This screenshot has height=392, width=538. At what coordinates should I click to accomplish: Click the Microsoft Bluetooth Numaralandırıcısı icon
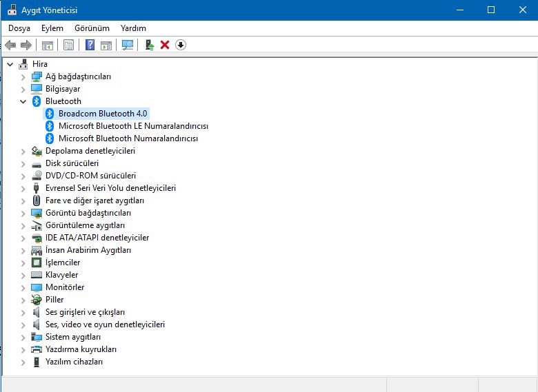(x=50, y=138)
